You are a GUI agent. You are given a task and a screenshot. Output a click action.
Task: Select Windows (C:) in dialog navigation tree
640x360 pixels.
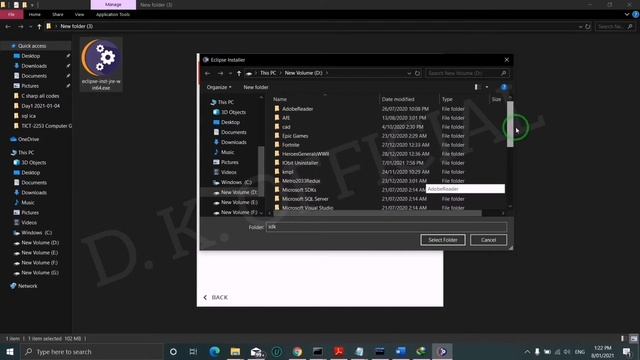coord(236,182)
